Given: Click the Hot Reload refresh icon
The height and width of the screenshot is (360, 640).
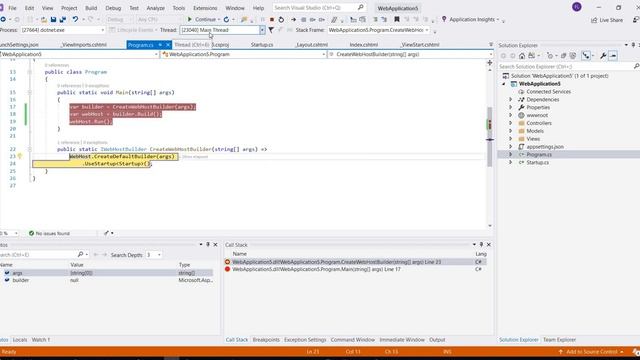Looking at the screenshot, I should click(x=227, y=19).
